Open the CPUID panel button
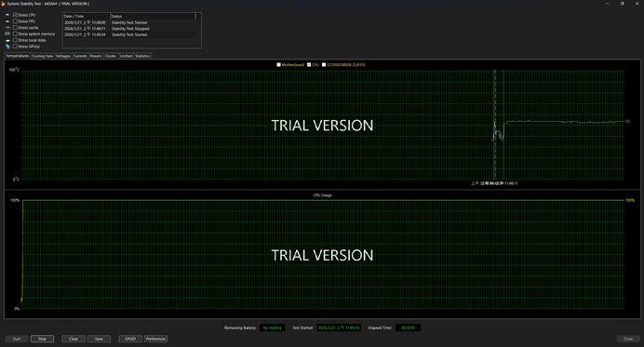Screen dimensions: 644x347 (130, 339)
